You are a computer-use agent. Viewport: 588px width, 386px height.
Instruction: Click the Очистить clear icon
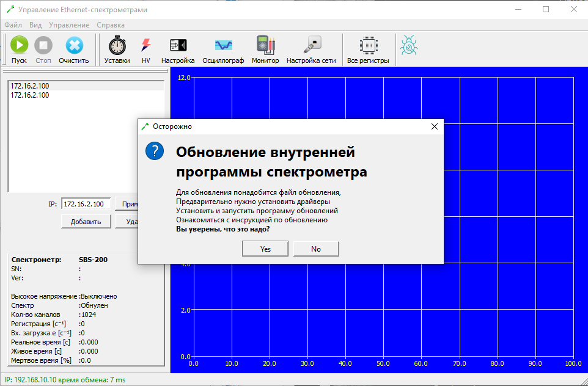74,46
